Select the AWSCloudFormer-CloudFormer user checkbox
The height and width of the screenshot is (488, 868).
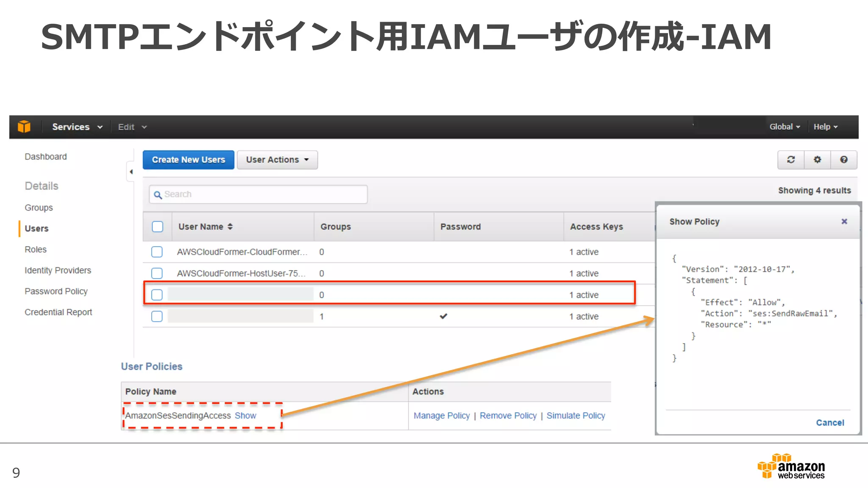click(157, 252)
